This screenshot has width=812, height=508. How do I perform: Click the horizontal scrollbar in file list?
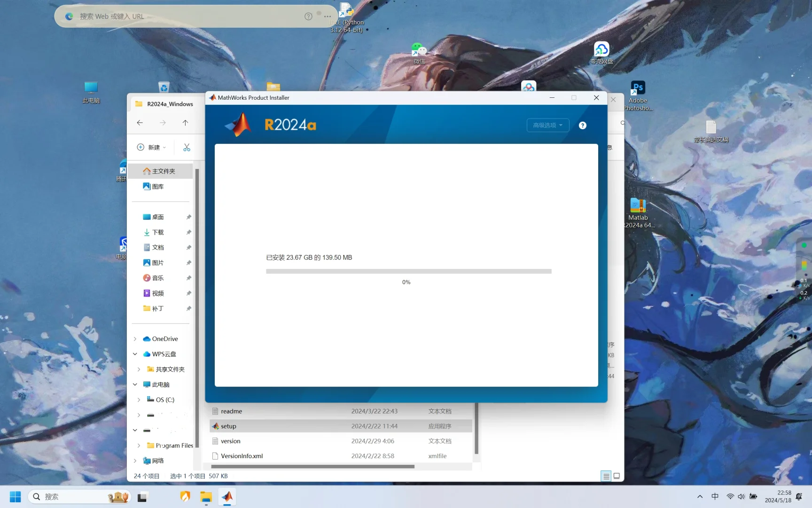pos(313,467)
